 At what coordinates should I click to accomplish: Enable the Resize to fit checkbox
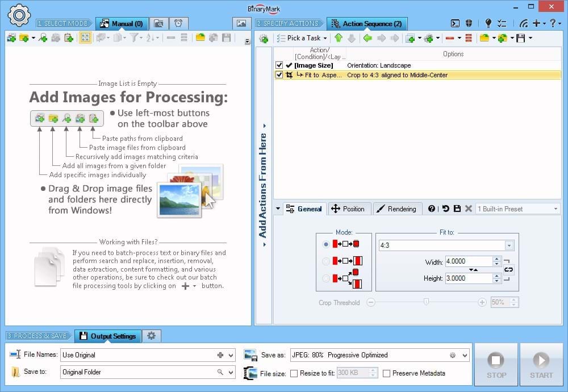294,373
